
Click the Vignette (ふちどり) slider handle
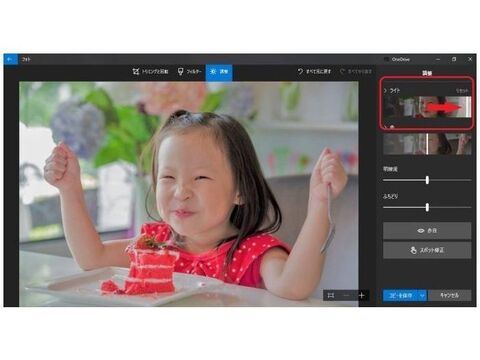point(427,207)
